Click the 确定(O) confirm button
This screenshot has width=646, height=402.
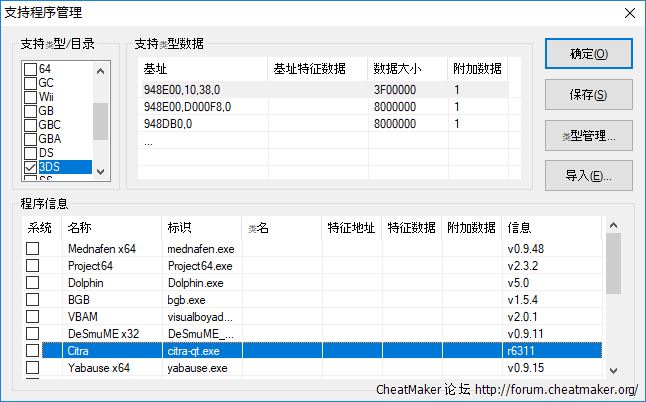point(587,54)
